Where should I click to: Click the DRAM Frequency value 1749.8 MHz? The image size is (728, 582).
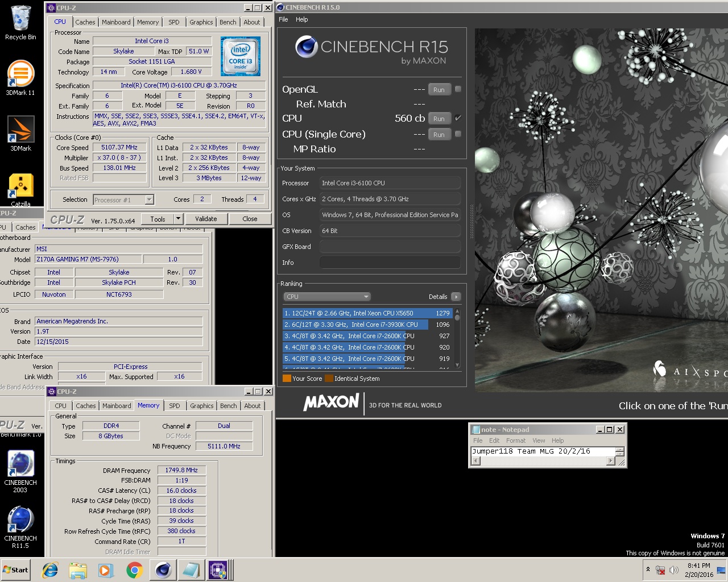coord(181,470)
